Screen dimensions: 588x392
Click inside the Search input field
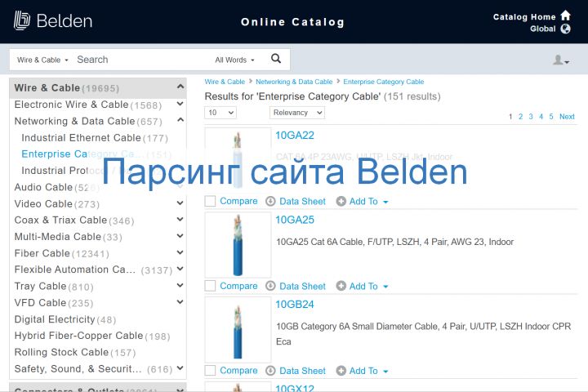pyautogui.click(x=142, y=60)
